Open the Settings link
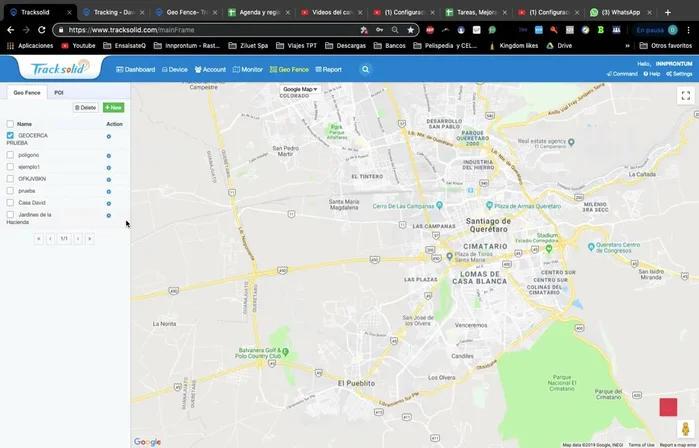This screenshot has width=699, height=448. click(x=679, y=74)
